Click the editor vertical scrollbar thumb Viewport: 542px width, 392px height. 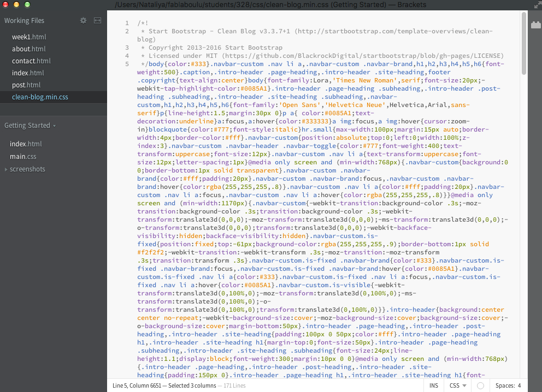tap(524, 44)
